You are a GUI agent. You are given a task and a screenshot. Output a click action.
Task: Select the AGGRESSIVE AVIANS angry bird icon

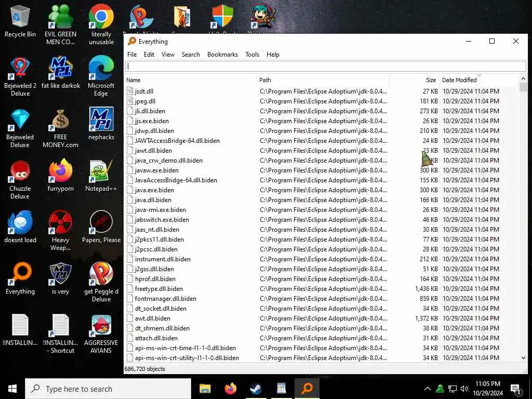coord(101,334)
